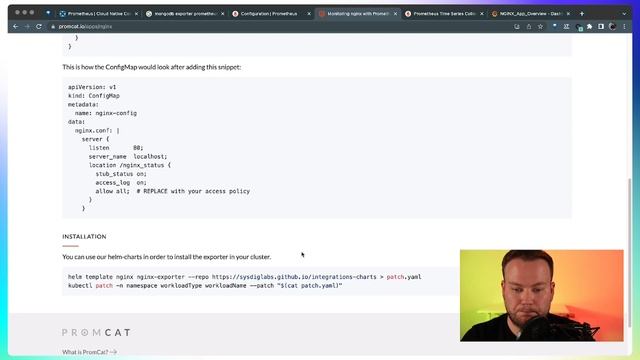Expand the tab search dropdown arrow
The height and width of the screenshot is (360, 640).
(x=624, y=14)
